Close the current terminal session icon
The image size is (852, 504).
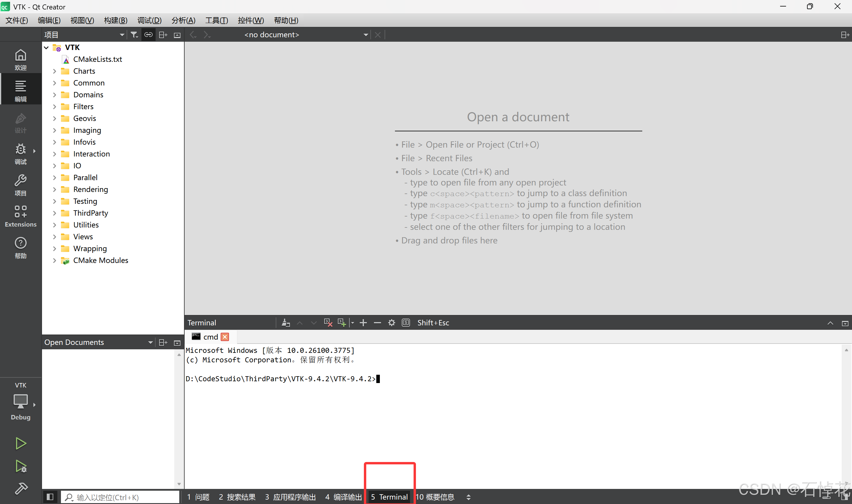pyautogui.click(x=328, y=322)
